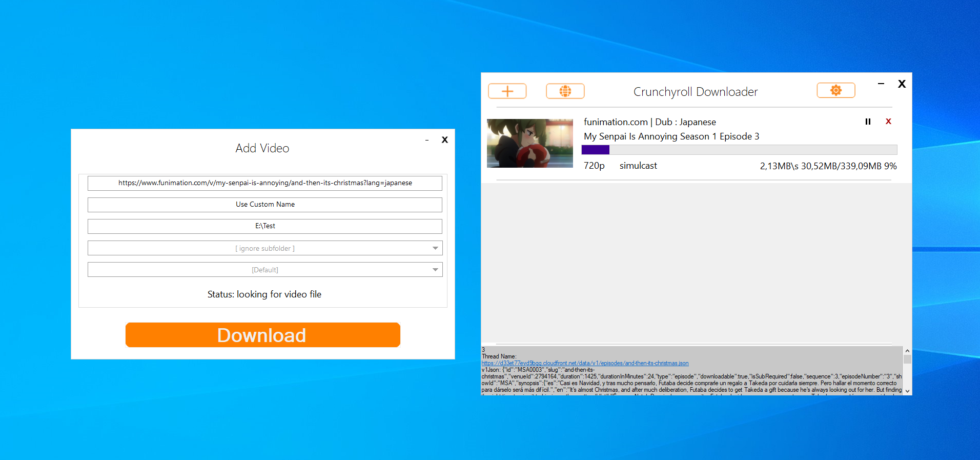Close the Crunchyroll Downloader window
980x460 pixels.
pos(902,84)
